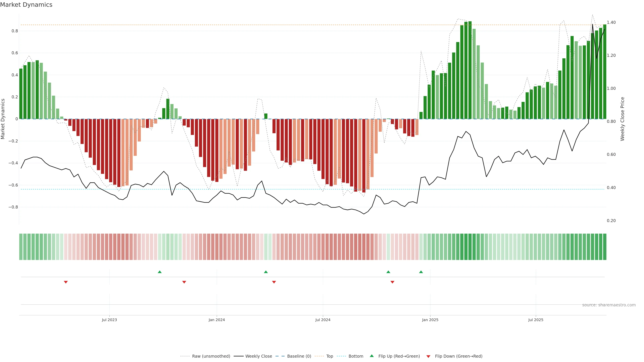Image resolution: width=644 pixels, height=362 pixels.
Task: Click the source: sharemaestro.com text
Action: pos(609,305)
